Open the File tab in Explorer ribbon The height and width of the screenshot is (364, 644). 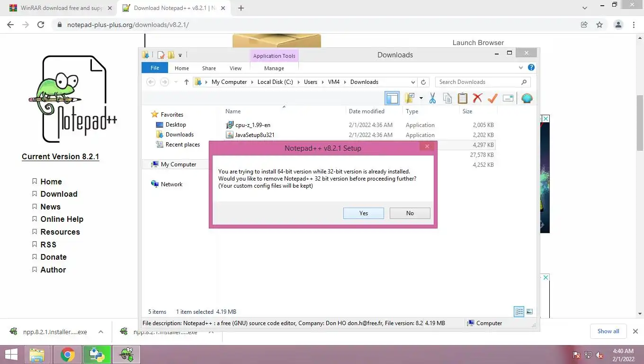coord(155,68)
